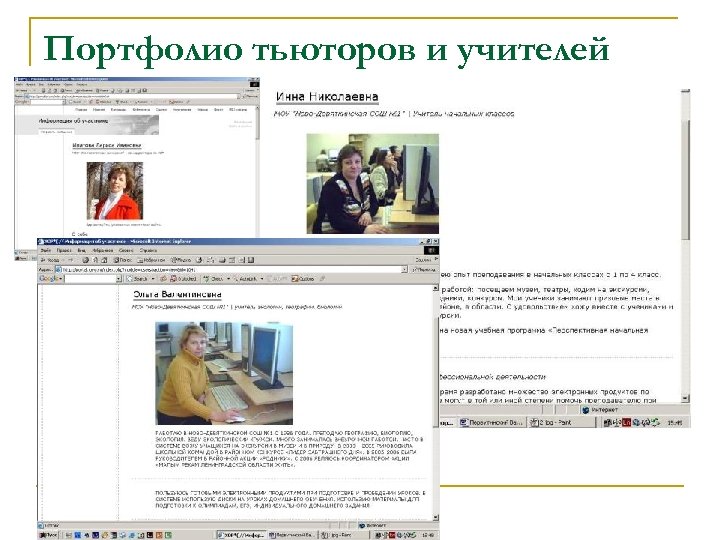Expand the Google search box history dropdown
The width and height of the screenshot is (720, 540).
[x=118, y=279]
